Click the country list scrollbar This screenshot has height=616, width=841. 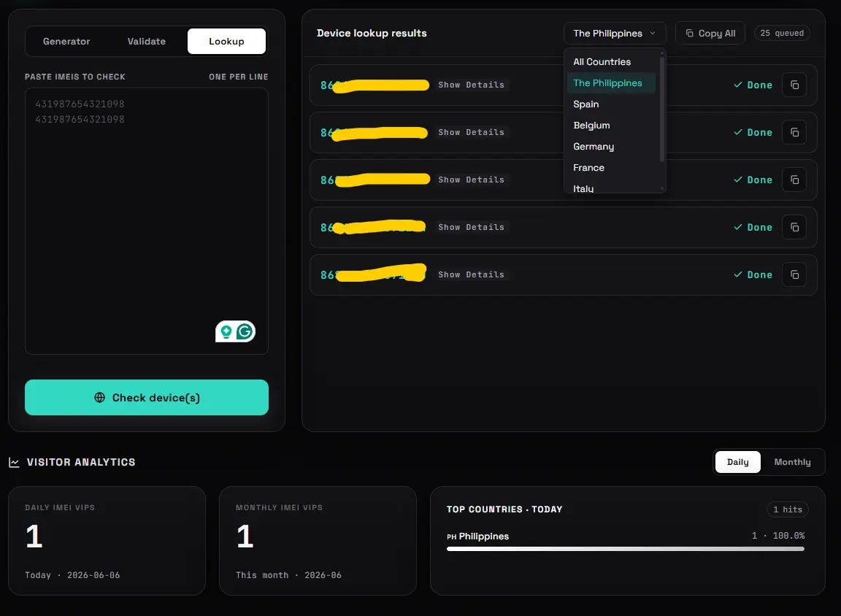click(662, 109)
